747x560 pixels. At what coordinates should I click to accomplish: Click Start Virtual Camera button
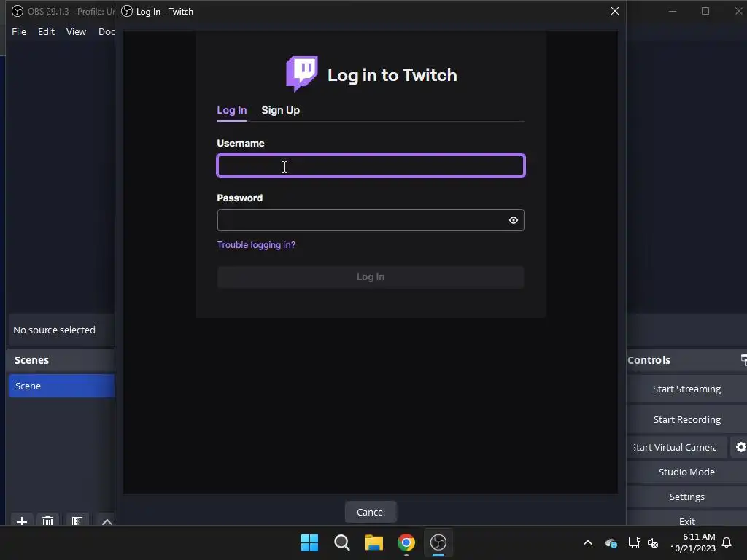point(676,447)
